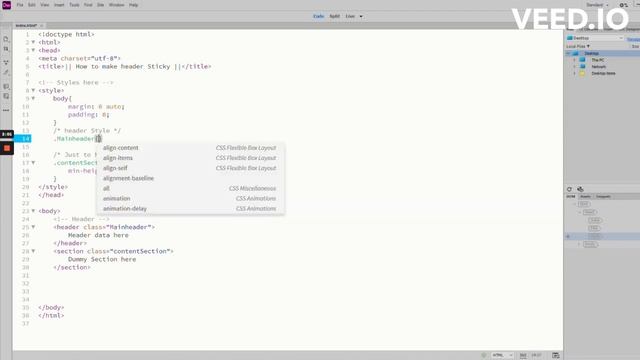Switch to the Snippets tab
The image size is (640, 360).
coord(603,196)
